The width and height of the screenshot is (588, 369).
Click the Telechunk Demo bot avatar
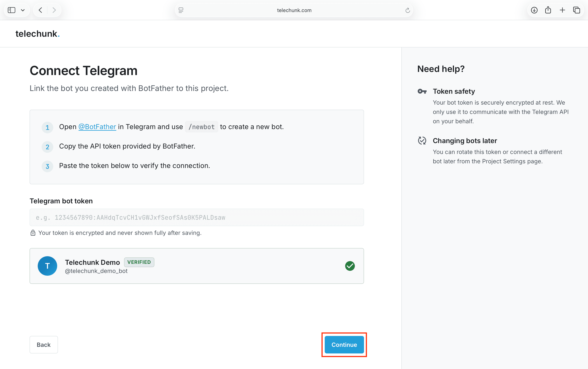click(x=47, y=266)
